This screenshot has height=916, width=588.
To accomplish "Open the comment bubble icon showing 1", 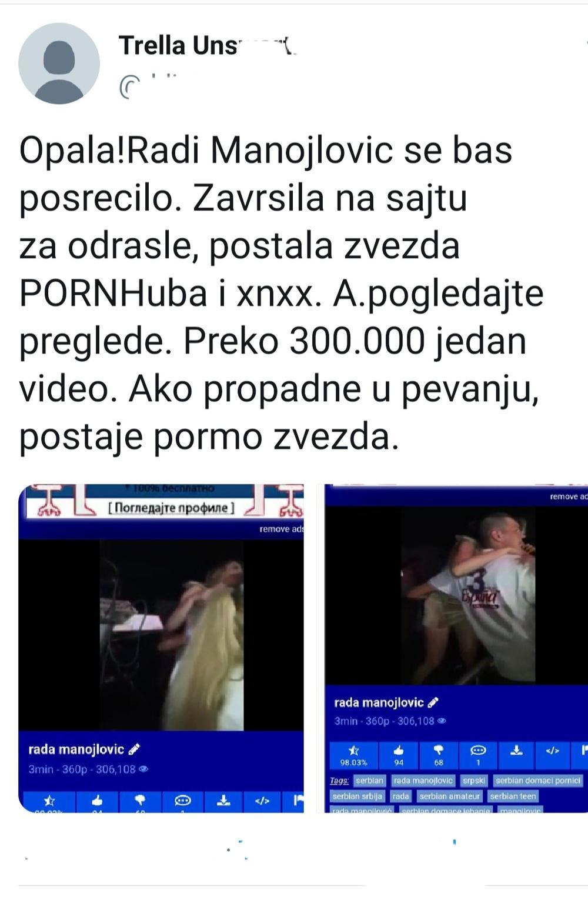I will click(478, 755).
